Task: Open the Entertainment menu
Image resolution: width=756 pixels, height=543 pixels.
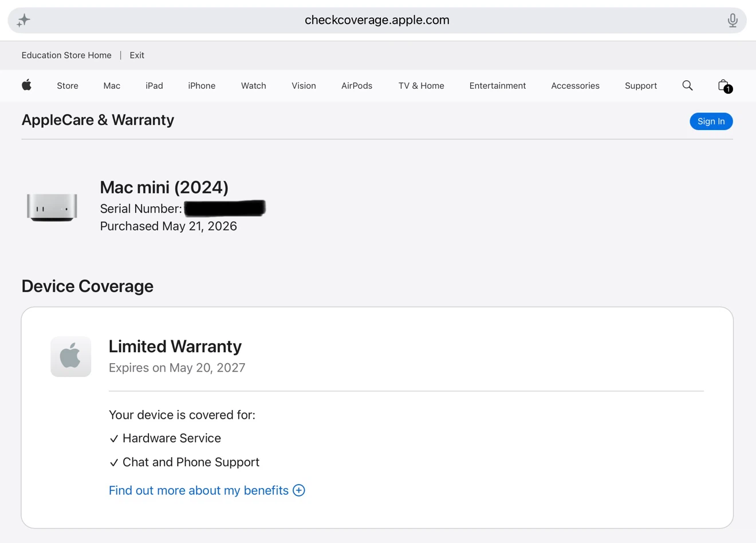Action: coord(497,86)
